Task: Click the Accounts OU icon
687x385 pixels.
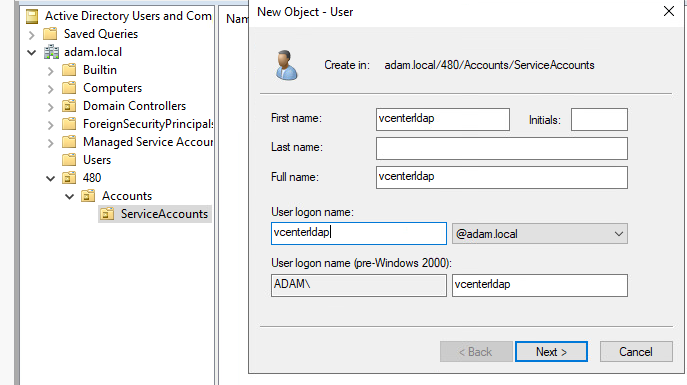Action: [88, 195]
